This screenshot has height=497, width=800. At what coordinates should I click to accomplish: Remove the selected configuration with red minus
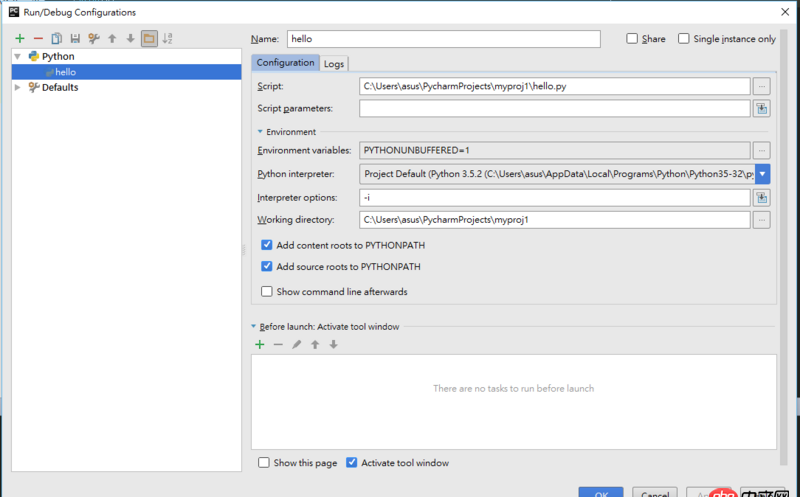(38, 38)
